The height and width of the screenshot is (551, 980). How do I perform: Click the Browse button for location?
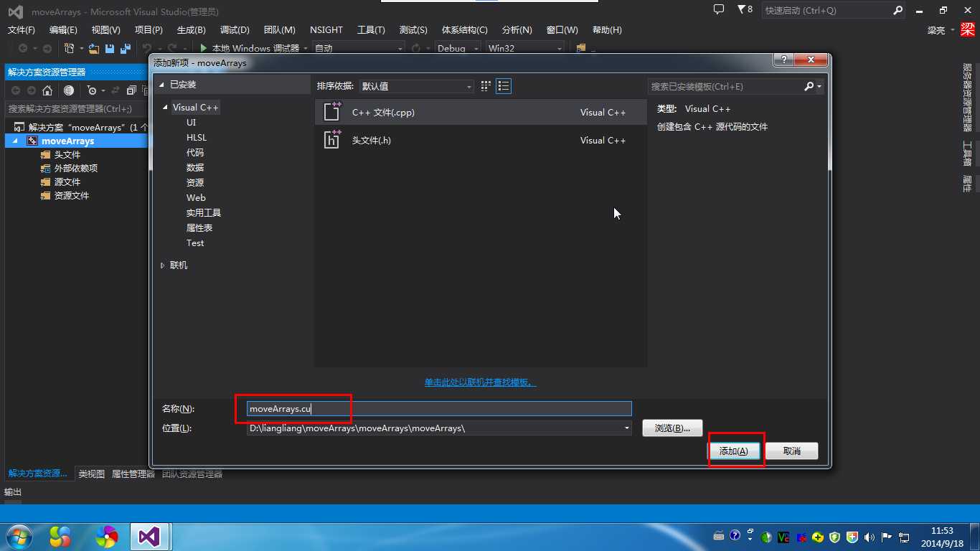pyautogui.click(x=672, y=428)
